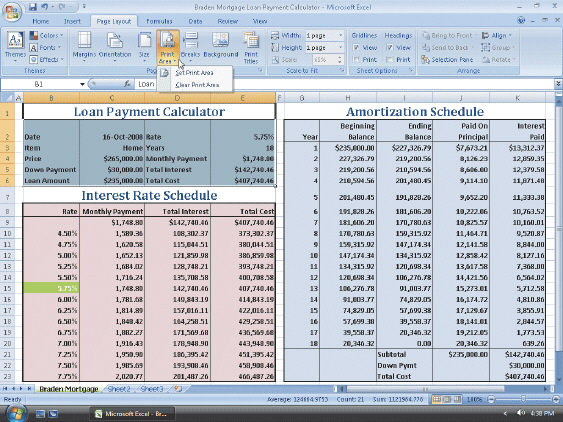Toggle Headings View checkbox
Image resolution: width=563 pixels, height=422 pixels.
pyautogui.click(x=390, y=47)
